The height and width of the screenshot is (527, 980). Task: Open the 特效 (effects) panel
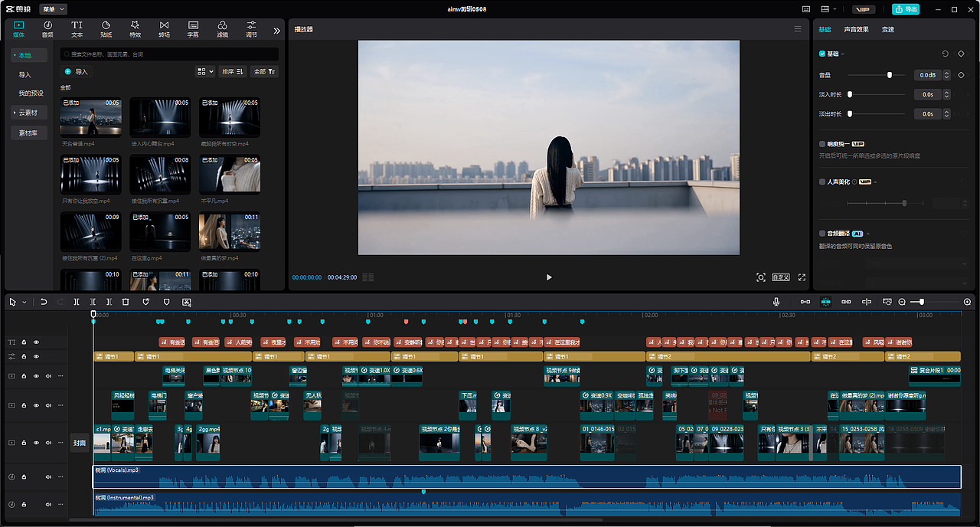click(135, 29)
